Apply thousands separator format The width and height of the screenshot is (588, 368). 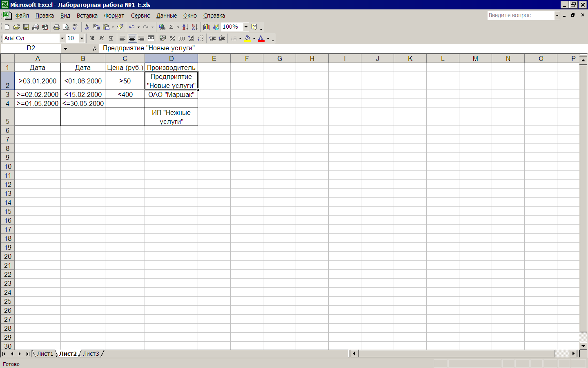click(182, 38)
